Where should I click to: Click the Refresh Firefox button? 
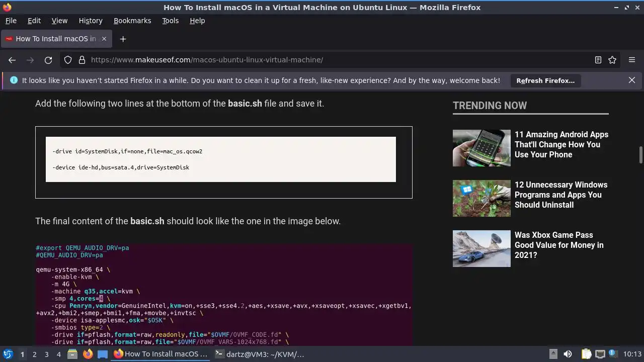point(545,80)
